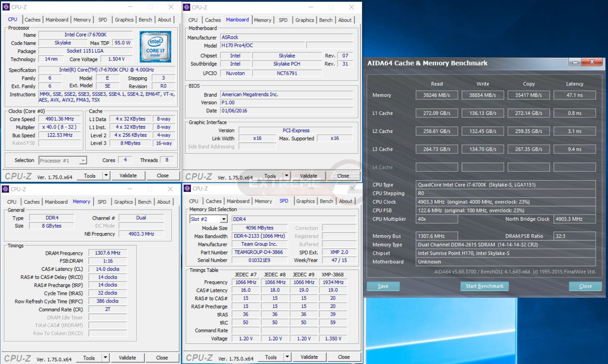Screen dimensions: 608x364
Task: Click the Memory Write value 38854 MB/s
Action: pyautogui.click(x=483, y=95)
